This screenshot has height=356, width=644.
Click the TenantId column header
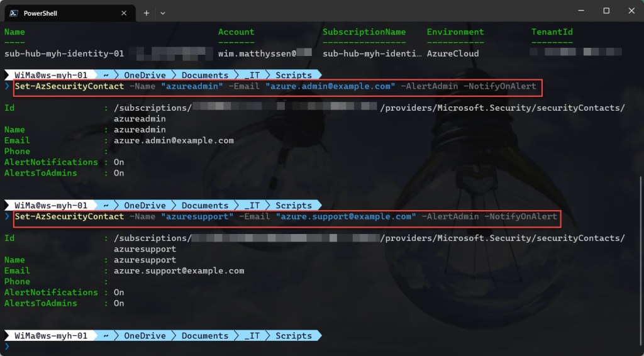(x=552, y=32)
